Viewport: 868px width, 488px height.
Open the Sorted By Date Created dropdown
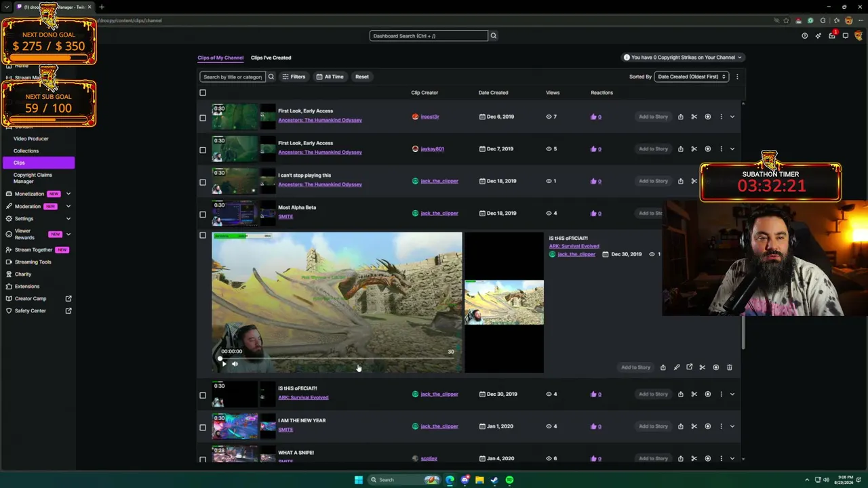point(692,77)
